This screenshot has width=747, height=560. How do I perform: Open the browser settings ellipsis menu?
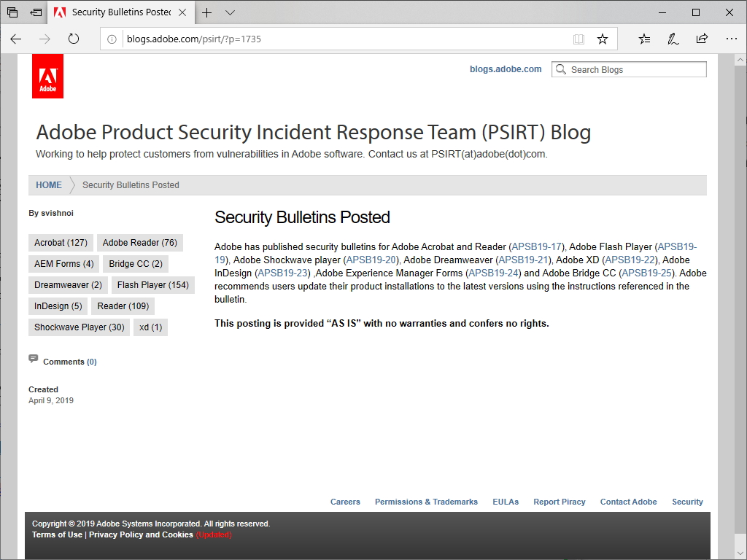pos(731,39)
